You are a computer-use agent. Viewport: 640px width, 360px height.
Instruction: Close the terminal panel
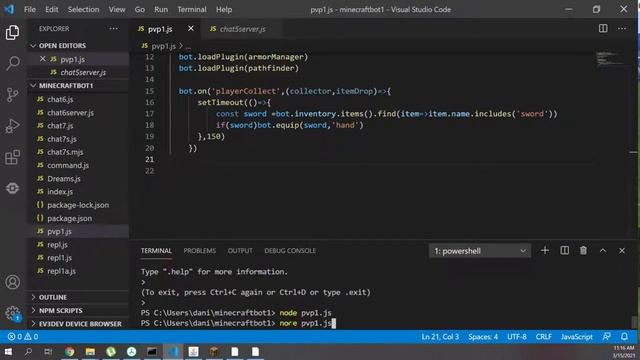pos(622,251)
